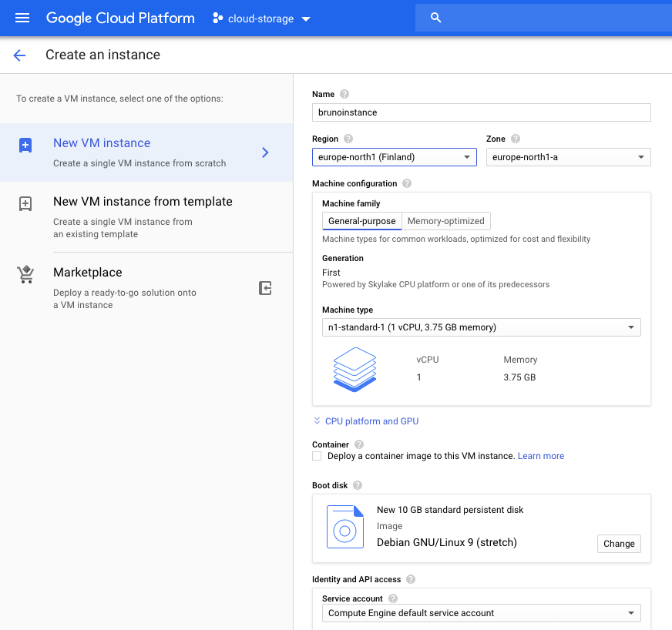Viewport: 672px width, 630px height.
Task: Open the Marketplace shopping cart icon
Action: (x=25, y=275)
